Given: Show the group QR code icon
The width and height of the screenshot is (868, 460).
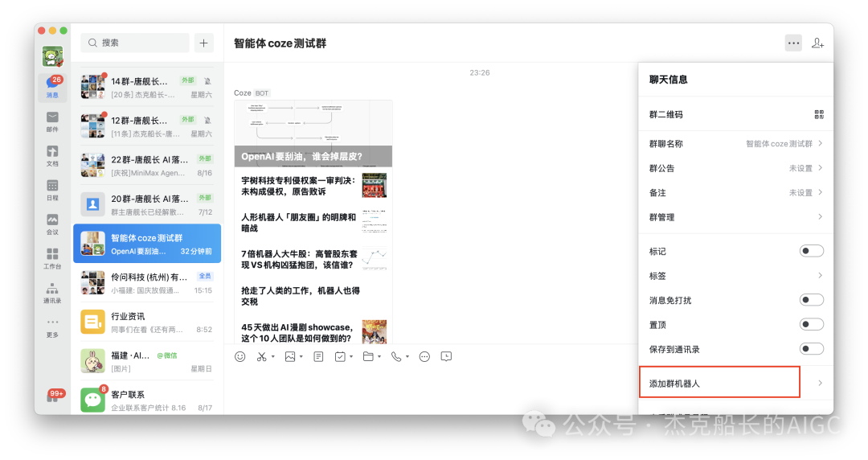Looking at the screenshot, I should pyautogui.click(x=819, y=114).
